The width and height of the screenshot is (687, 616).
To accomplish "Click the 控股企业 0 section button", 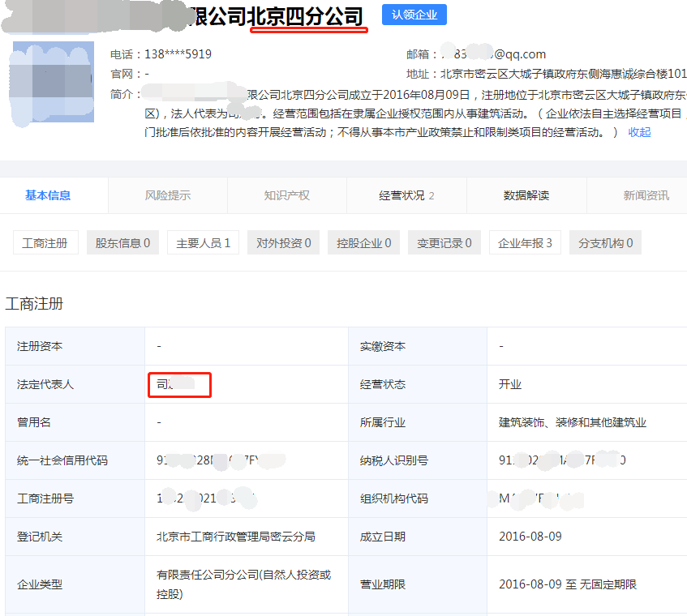I will click(x=363, y=243).
